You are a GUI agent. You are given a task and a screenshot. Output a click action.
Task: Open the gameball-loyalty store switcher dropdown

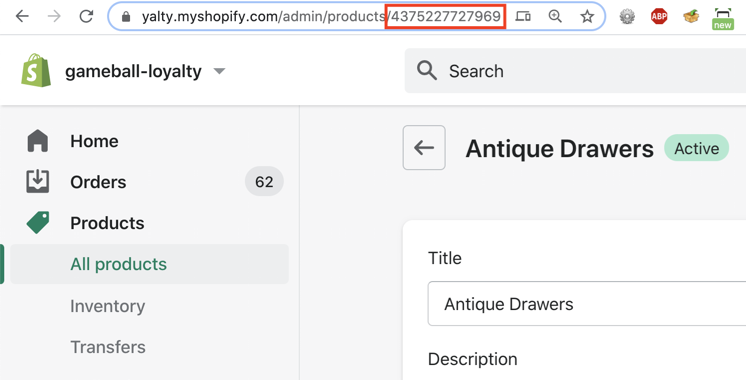tap(145, 71)
